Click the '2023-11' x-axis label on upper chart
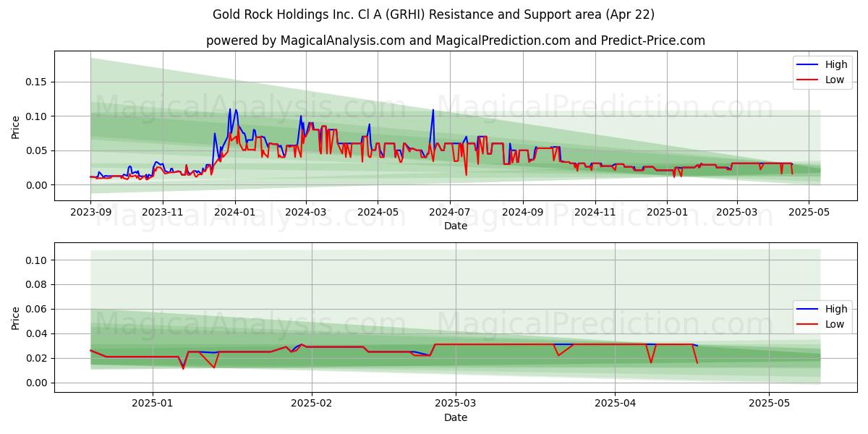Image resolution: width=868 pixels, height=434 pixels. tap(163, 213)
